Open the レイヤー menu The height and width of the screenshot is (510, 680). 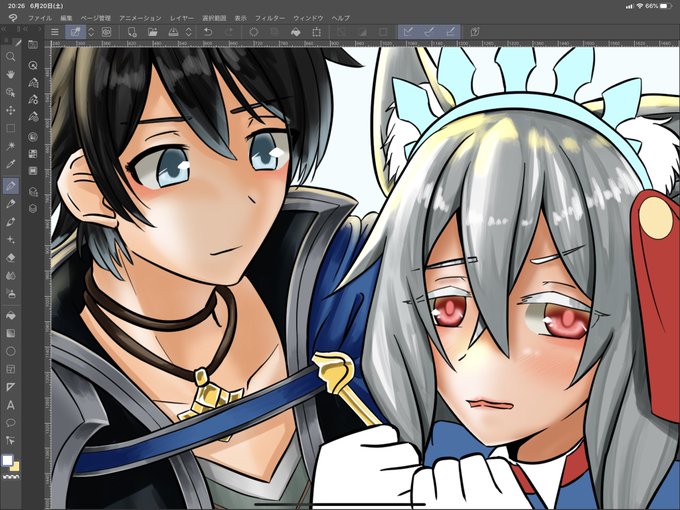[182, 18]
